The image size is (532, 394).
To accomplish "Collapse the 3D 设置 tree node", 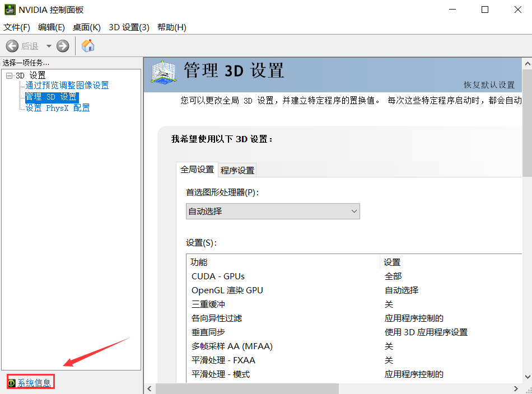I will [x=9, y=76].
